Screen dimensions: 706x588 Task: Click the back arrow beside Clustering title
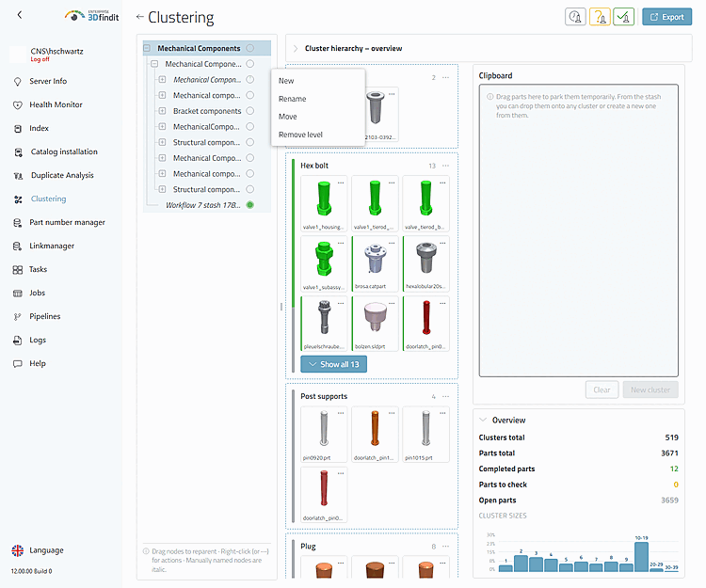coord(139,17)
